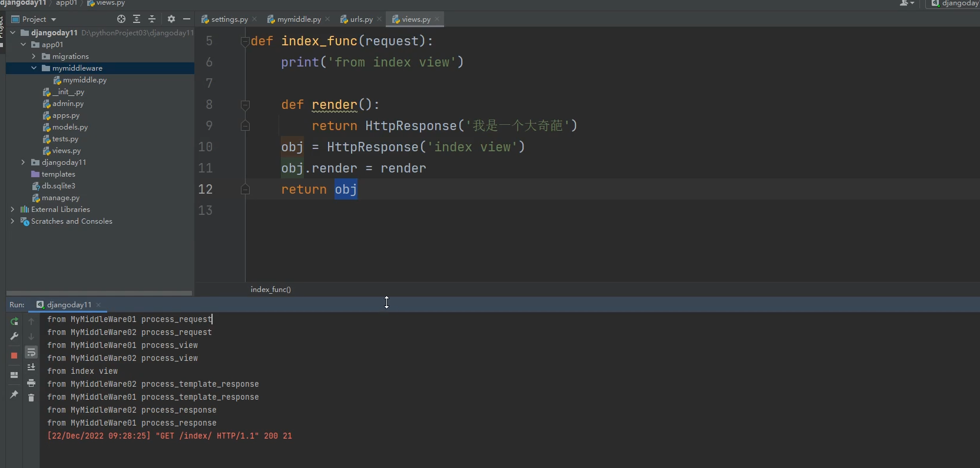Click the print icon in Run panel
The image size is (980, 468).
(31, 383)
